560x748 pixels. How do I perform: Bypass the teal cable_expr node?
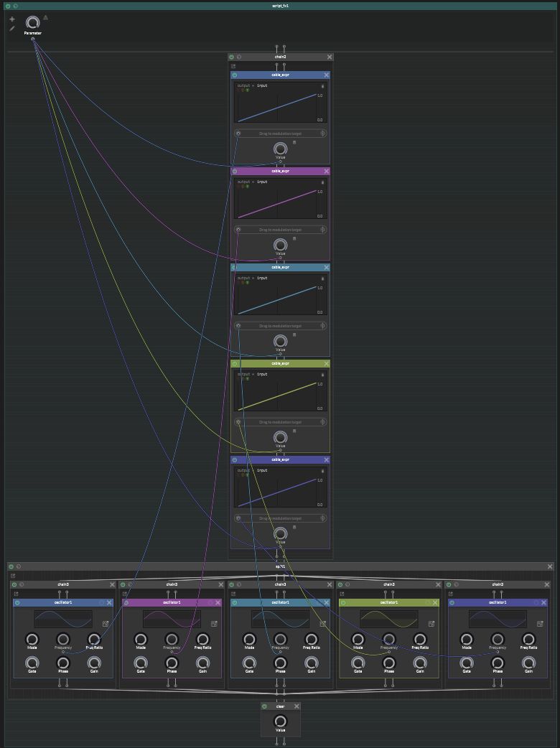234,267
